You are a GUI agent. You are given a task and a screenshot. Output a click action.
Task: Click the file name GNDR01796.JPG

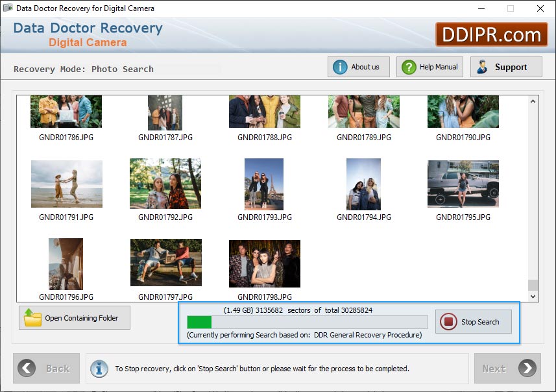coord(66,297)
